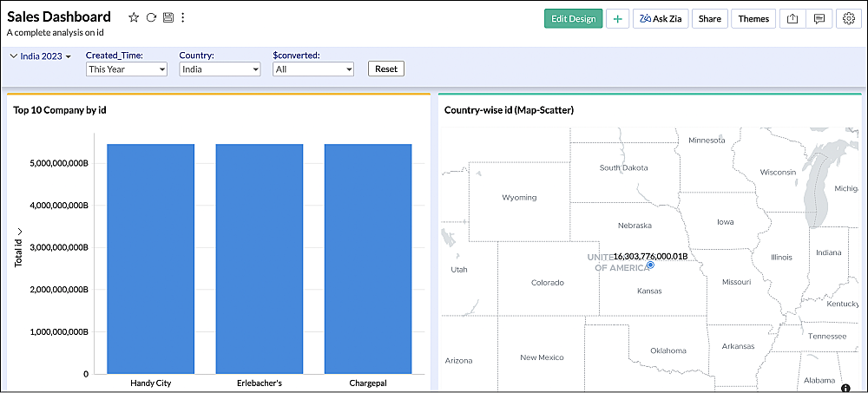Viewport: 868px width, 393px height.
Task: Open the settings gear icon
Action: click(849, 19)
